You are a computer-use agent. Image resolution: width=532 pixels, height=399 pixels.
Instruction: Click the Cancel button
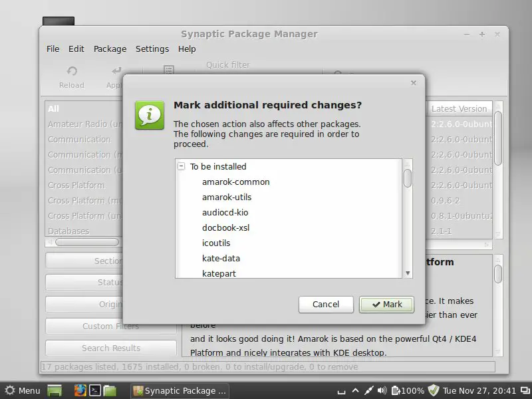(x=326, y=305)
